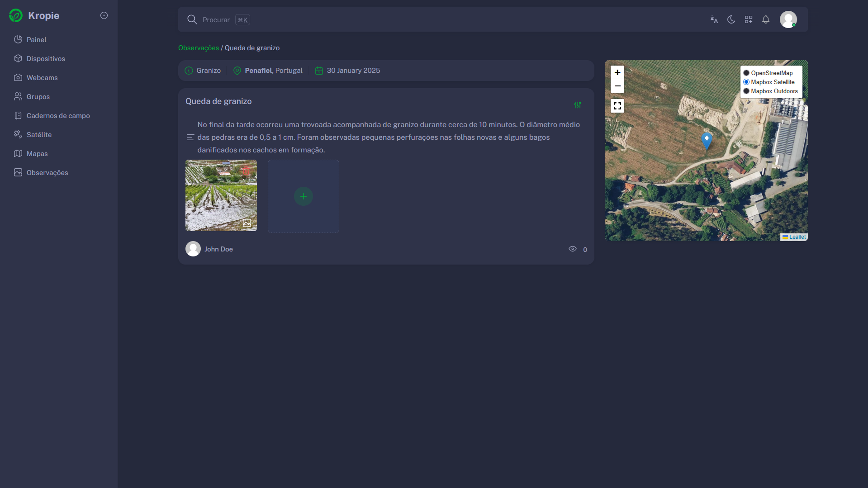868x488 pixels.
Task: Go to Painel in the sidebar
Action: 36,40
